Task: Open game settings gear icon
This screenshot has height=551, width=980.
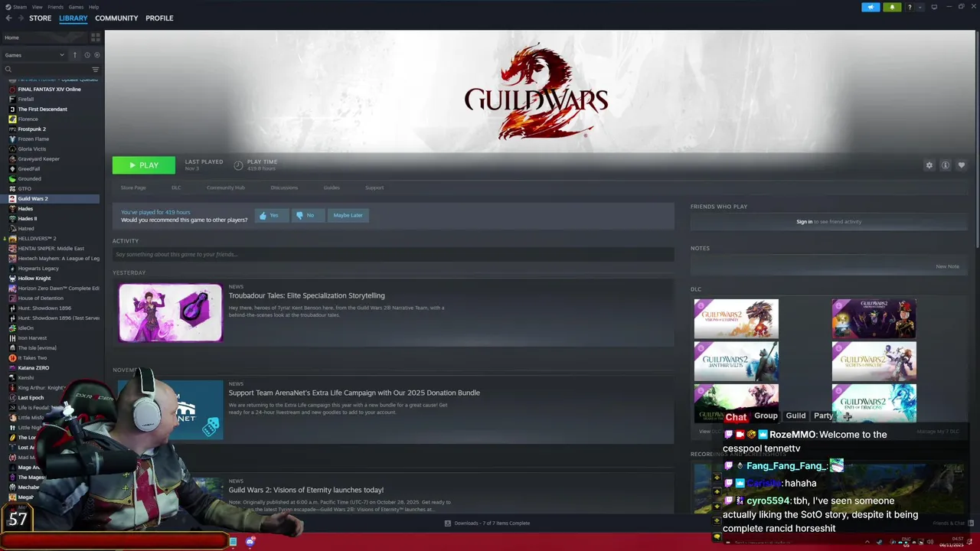Action: 929,165
